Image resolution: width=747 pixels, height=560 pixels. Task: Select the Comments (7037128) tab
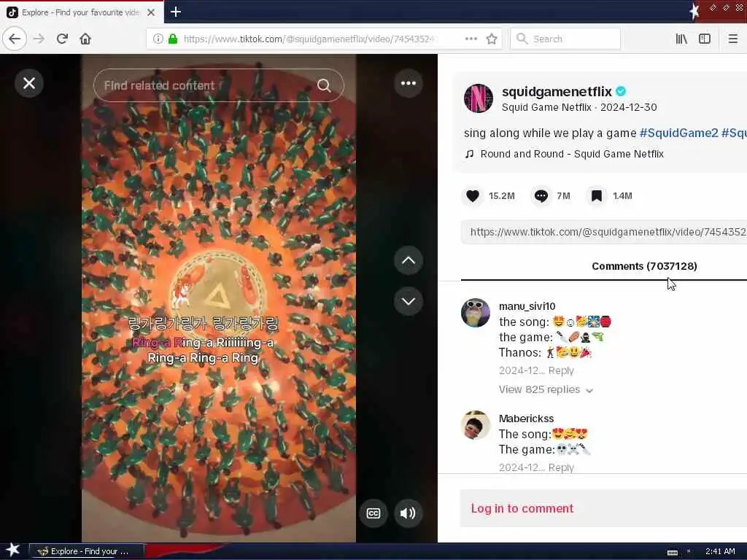pyautogui.click(x=644, y=266)
